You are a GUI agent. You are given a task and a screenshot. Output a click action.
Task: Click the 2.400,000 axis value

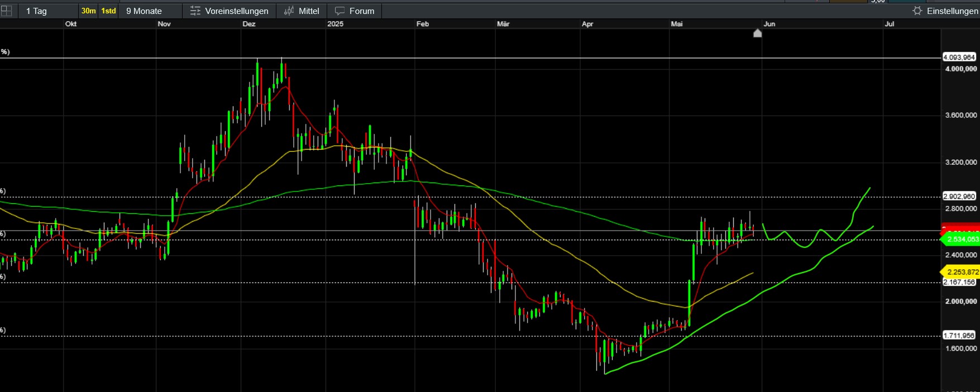tap(961, 255)
